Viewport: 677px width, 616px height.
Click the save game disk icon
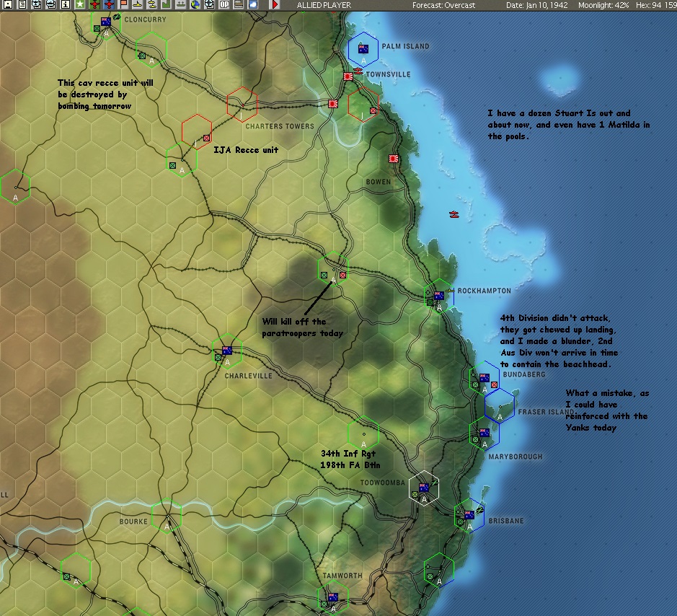(8, 5)
